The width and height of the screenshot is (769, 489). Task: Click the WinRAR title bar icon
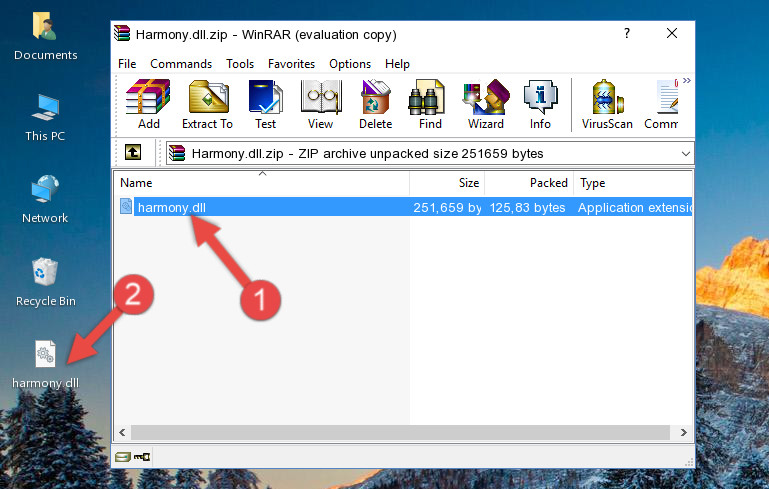click(x=122, y=34)
